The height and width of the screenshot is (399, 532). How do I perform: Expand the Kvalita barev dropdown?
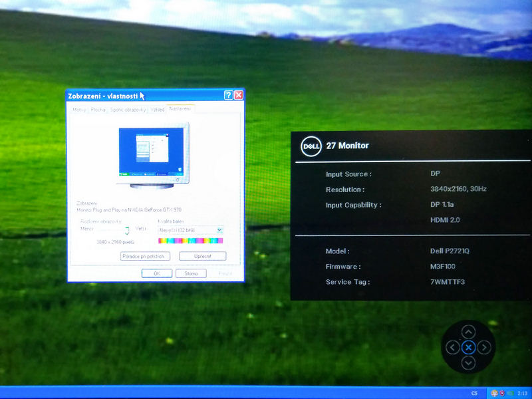coord(219,230)
